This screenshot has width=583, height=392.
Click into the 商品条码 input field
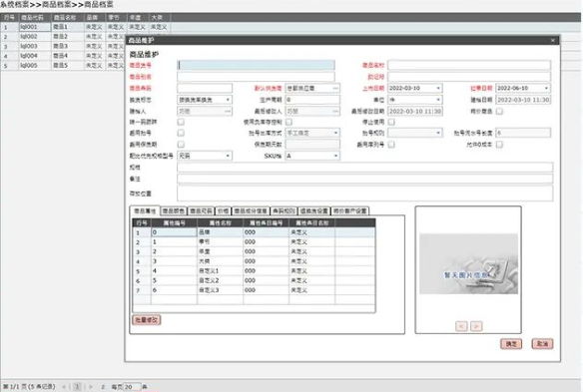point(205,89)
